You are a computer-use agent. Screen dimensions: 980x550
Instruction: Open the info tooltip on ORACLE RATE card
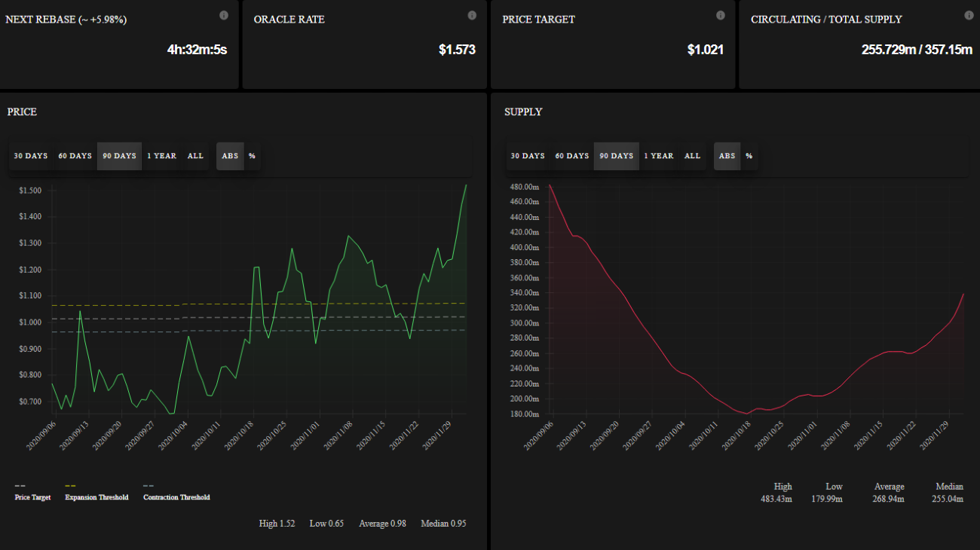(x=472, y=15)
